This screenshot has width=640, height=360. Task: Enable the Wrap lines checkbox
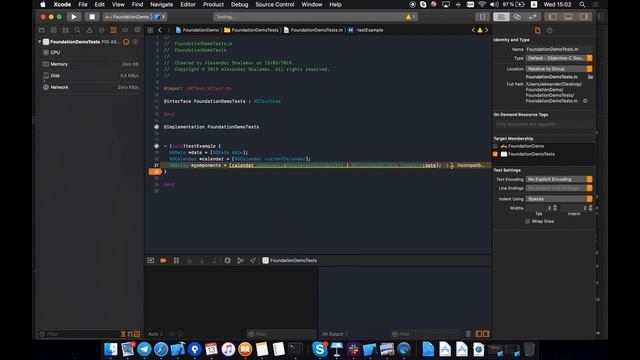point(528,221)
